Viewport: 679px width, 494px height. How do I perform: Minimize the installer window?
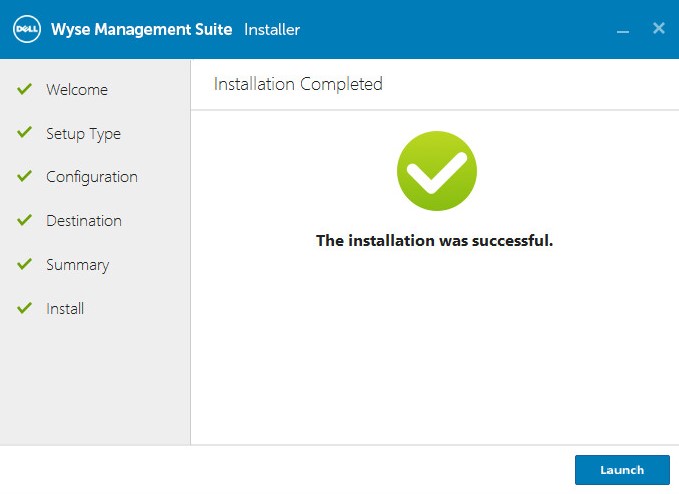[623, 30]
